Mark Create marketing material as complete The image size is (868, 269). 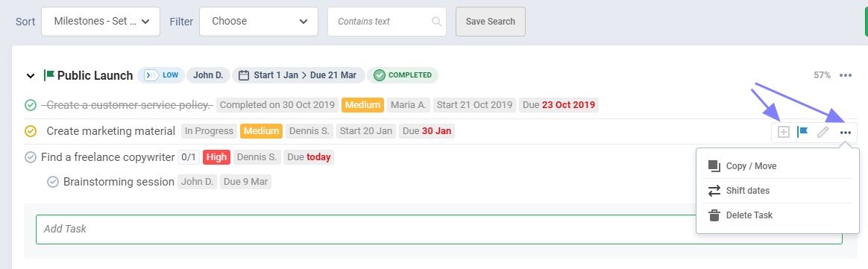(x=31, y=131)
